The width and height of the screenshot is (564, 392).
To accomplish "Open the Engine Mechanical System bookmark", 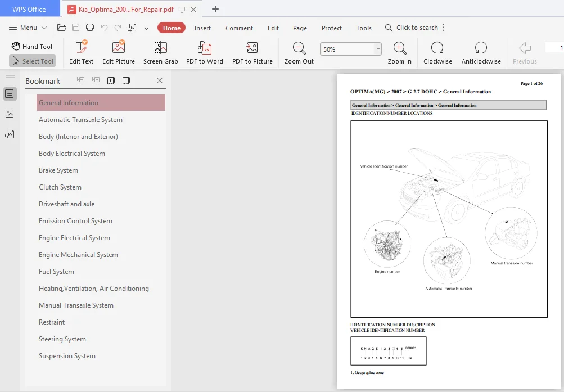I will tap(78, 255).
